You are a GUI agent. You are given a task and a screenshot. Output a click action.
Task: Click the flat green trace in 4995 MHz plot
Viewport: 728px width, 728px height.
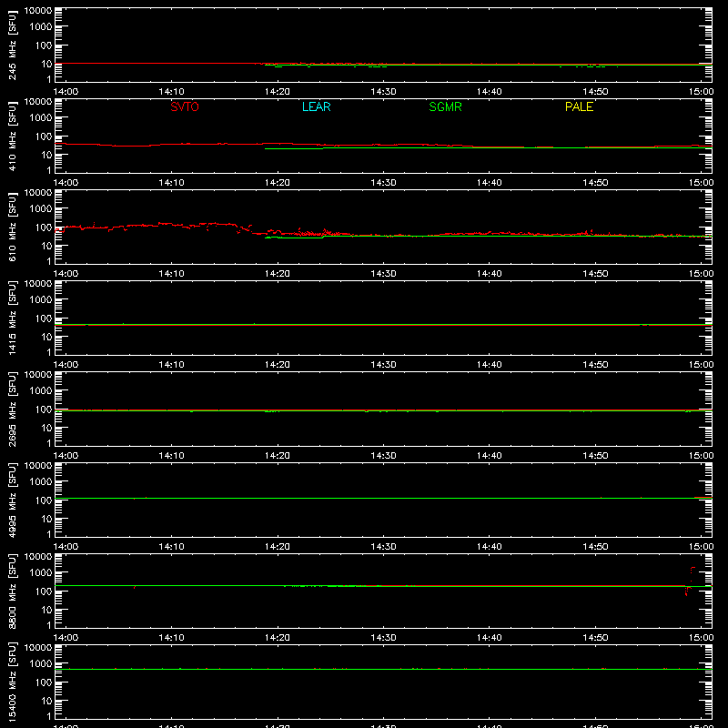[383, 498]
